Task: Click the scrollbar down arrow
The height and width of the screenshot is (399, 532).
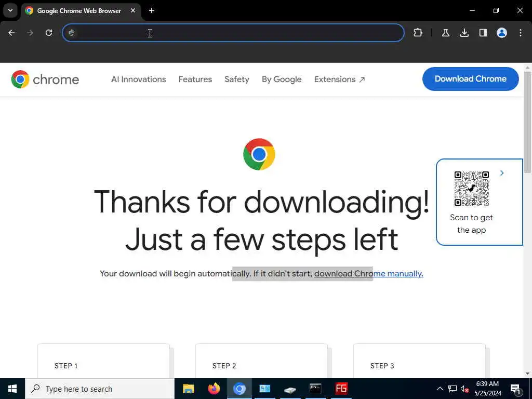Action: click(x=528, y=374)
